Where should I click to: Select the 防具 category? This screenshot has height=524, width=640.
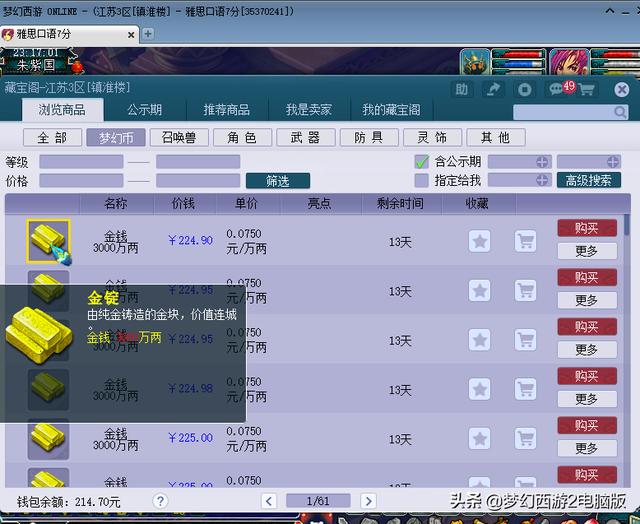point(369,138)
